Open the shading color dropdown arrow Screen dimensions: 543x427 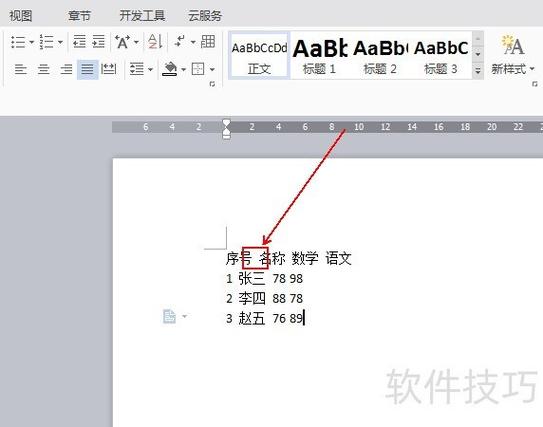(x=184, y=70)
